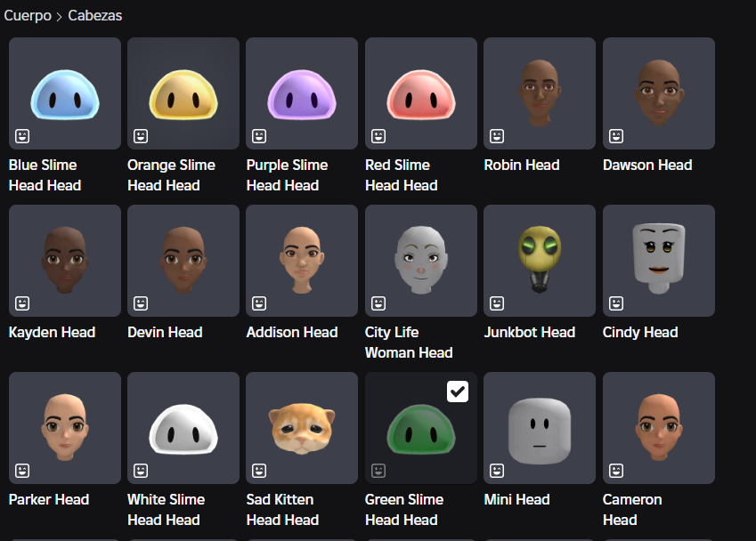Click smiley face icon on Cameron Head card
This screenshot has height=541, width=756.
pyautogui.click(x=616, y=470)
